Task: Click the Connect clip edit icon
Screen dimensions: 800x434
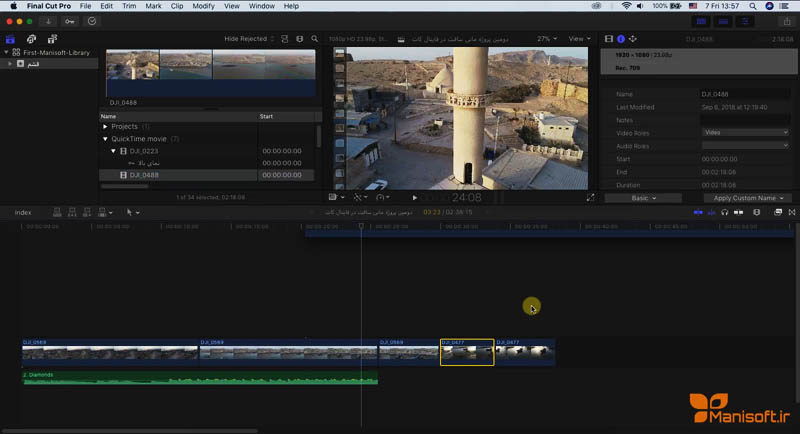Action: 57,213
